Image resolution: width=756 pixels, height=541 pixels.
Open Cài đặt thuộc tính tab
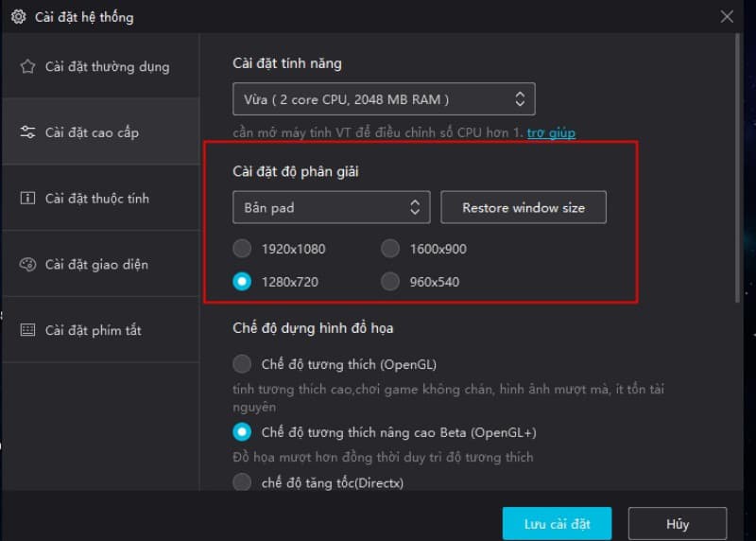(x=101, y=198)
